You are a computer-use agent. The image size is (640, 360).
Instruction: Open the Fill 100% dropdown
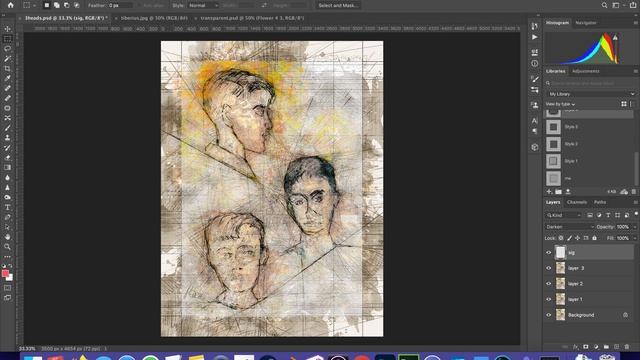coord(634,238)
